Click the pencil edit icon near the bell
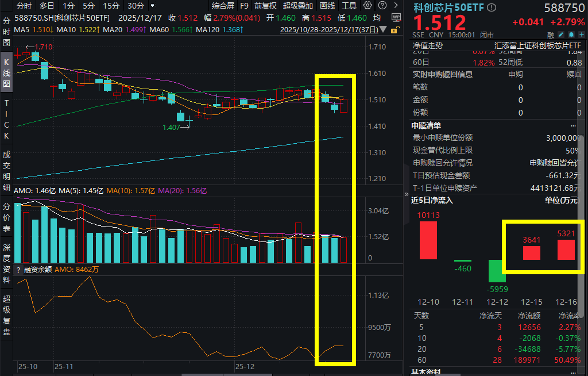 [x=561, y=35]
